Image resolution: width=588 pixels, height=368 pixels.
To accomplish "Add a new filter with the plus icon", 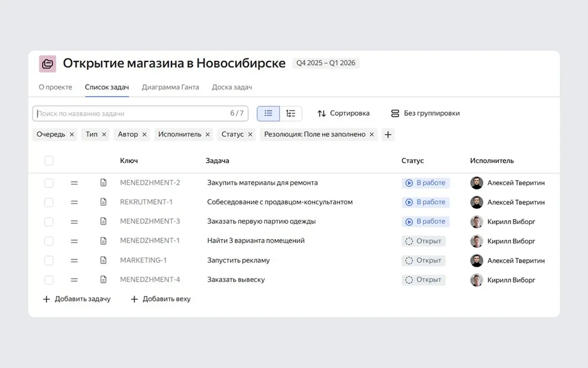I will pyautogui.click(x=388, y=134).
